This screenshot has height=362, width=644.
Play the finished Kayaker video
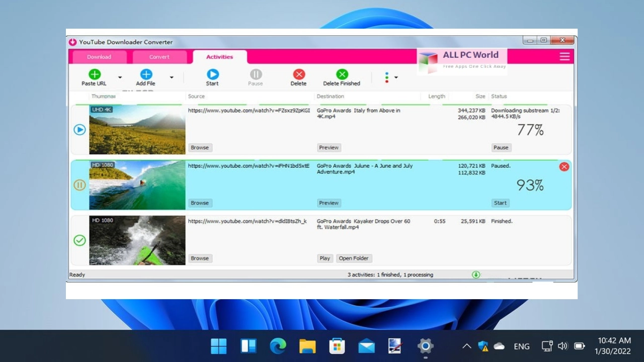pyautogui.click(x=325, y=258)
